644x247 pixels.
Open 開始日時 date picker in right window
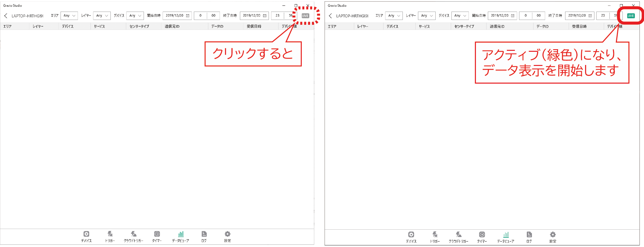[x=502, y=15]
